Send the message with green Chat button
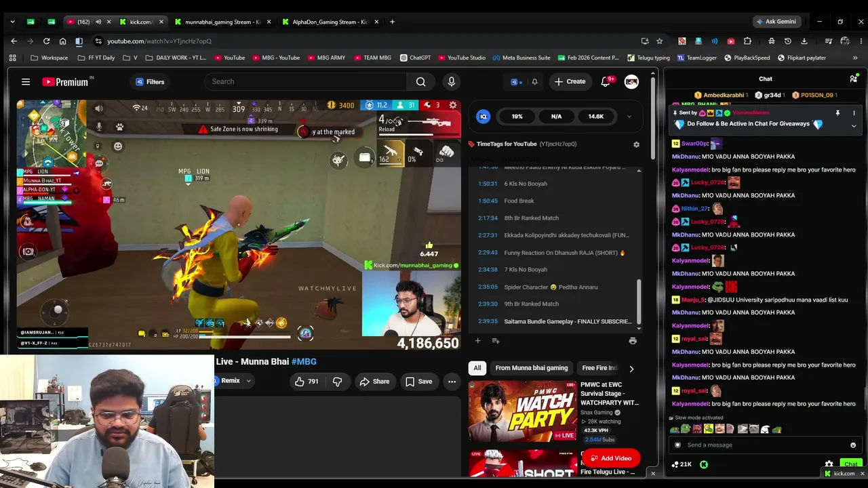Viewport: 868px width, 488px height. click(x=851, y=464)
